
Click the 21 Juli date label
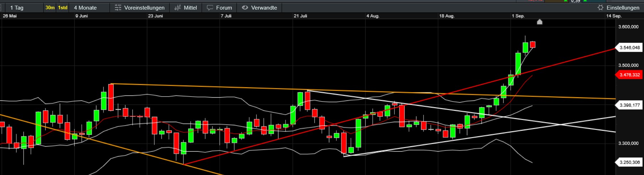click(x=300, y=16)
